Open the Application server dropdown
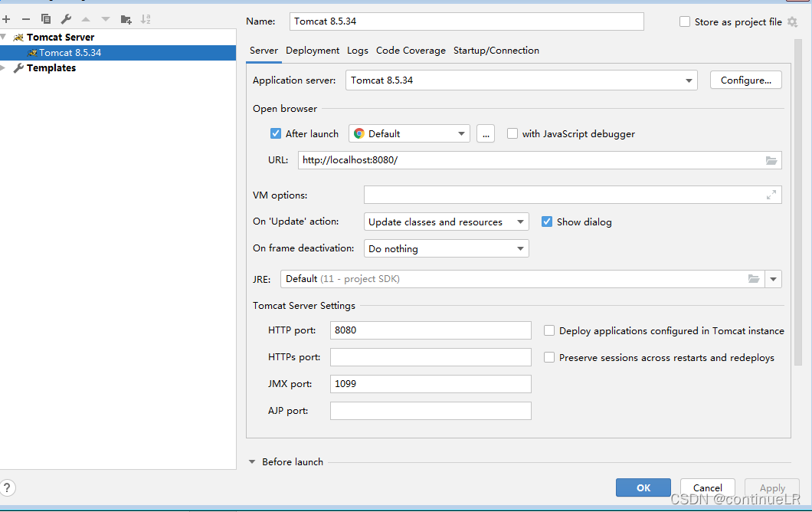The image size is (812, 512). click(x=522, y=80)
